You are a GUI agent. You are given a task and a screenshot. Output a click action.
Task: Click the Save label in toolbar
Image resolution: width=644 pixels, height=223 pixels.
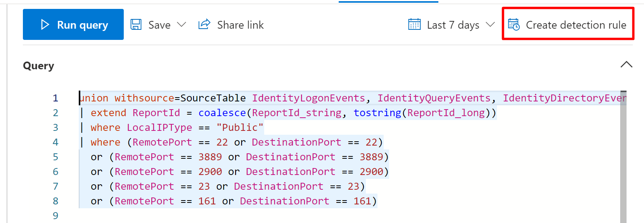159,25
